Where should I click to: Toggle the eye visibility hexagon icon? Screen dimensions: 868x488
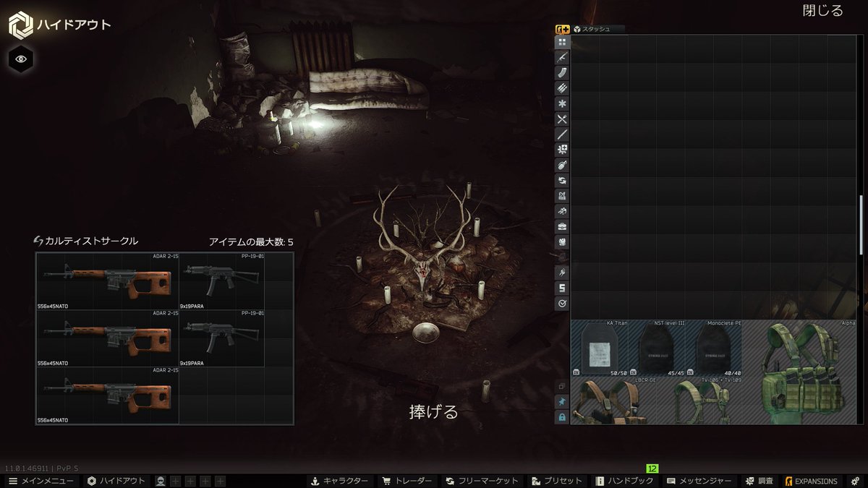20,59
